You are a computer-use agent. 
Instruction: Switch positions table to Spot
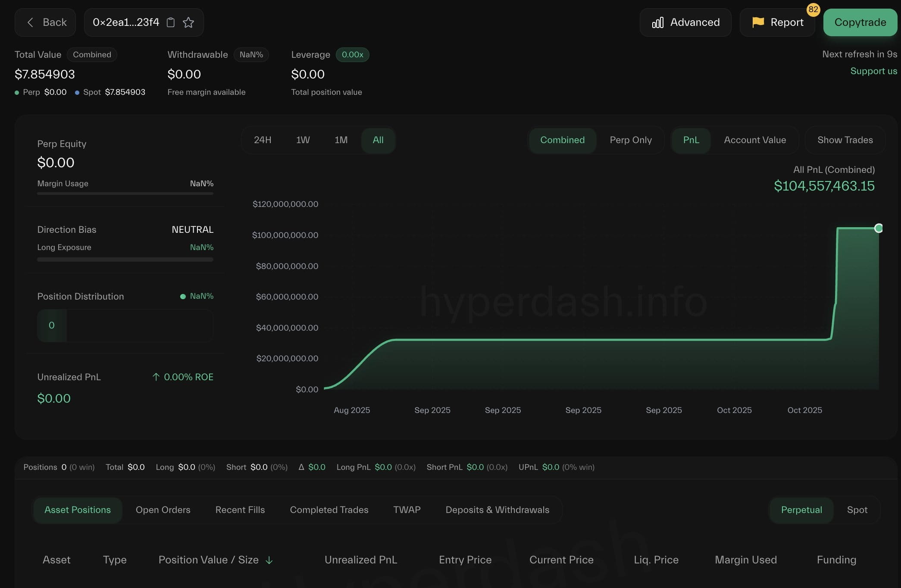(x=857, y=510)
